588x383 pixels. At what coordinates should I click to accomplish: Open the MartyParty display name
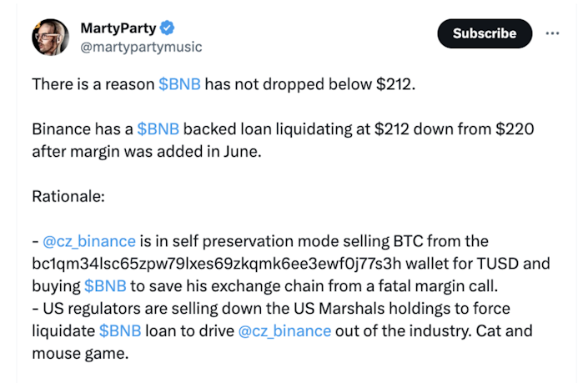[118, 28]
